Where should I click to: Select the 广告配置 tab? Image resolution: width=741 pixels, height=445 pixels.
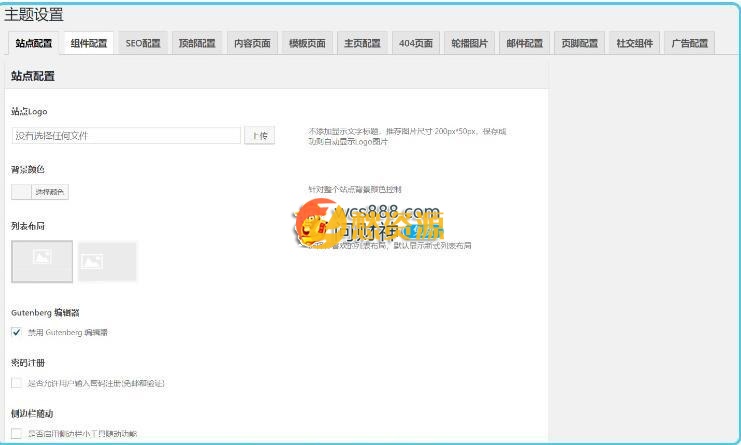coord(689,43)
